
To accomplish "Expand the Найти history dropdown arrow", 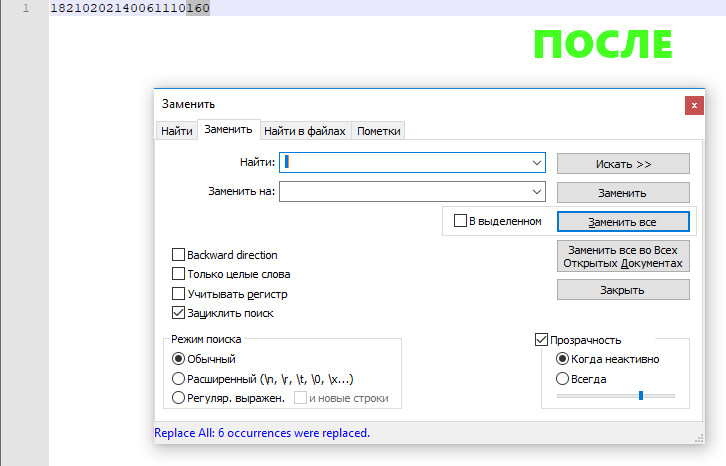I will [x=537, y=162].
